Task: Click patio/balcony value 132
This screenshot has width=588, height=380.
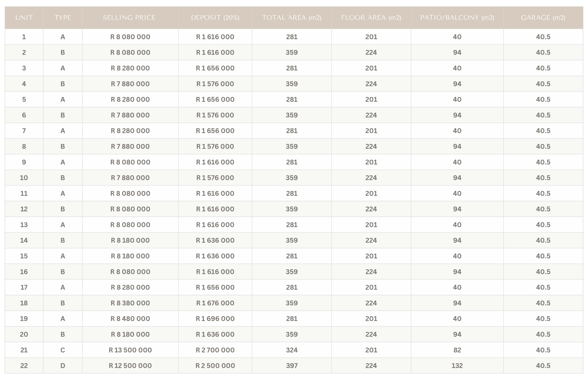Action: [x=457, y=366]
